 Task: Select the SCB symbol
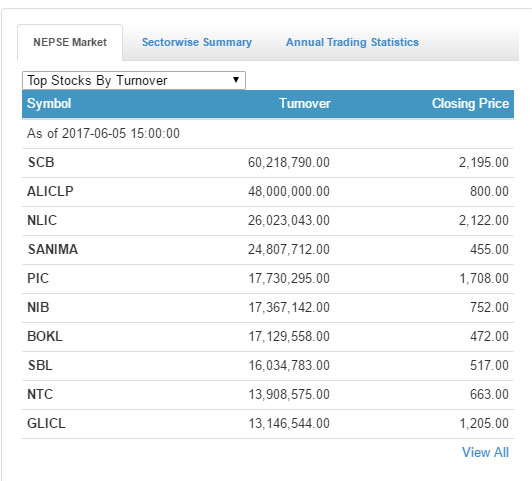point(41,162)
